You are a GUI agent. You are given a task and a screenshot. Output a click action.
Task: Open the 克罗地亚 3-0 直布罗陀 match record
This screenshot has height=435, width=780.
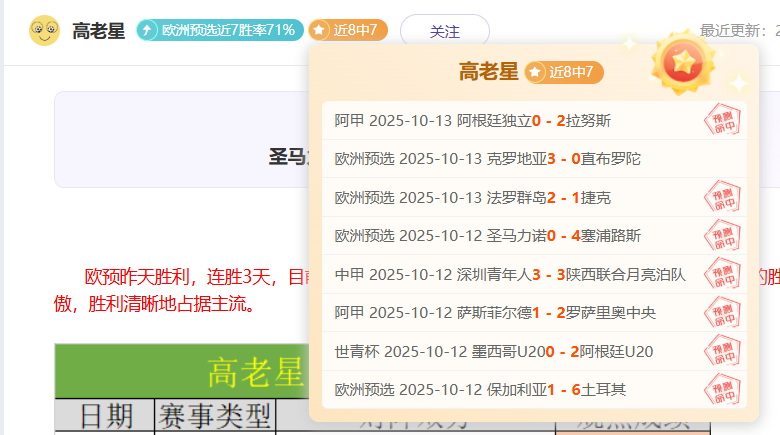click(488, 159)
